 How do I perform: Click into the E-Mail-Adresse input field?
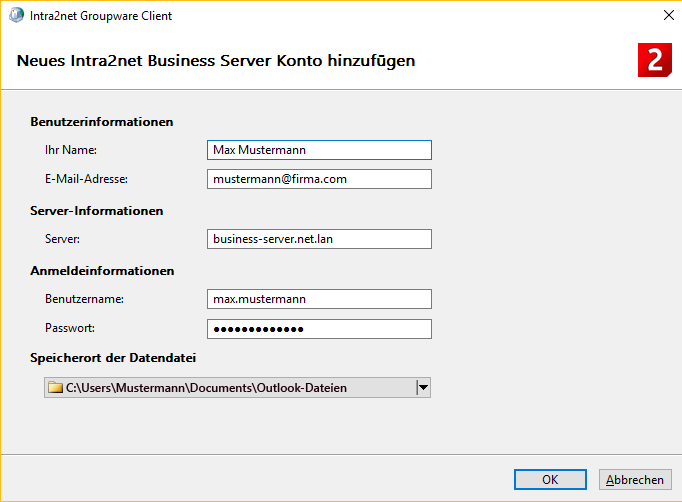(319, 179)
